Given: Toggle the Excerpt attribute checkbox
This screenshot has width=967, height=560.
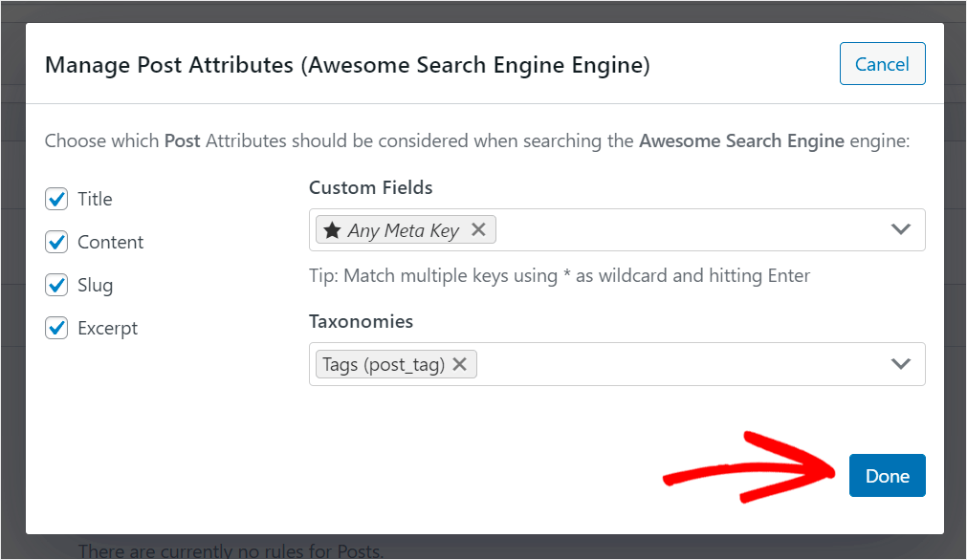Looking at the screenshot, I should [x=56, y=328].
